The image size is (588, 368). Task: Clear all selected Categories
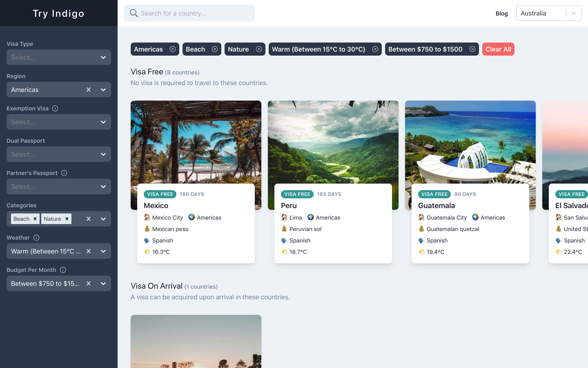[x=89, y=219]
